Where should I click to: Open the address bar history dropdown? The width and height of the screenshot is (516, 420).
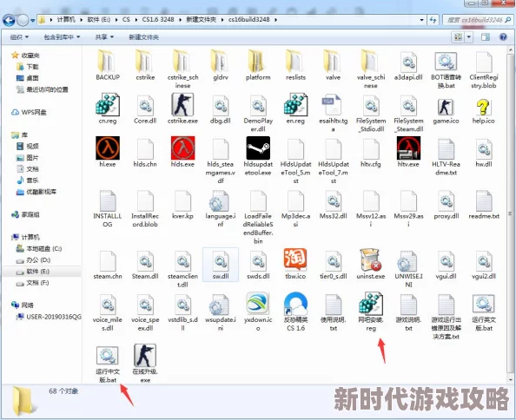421,20
